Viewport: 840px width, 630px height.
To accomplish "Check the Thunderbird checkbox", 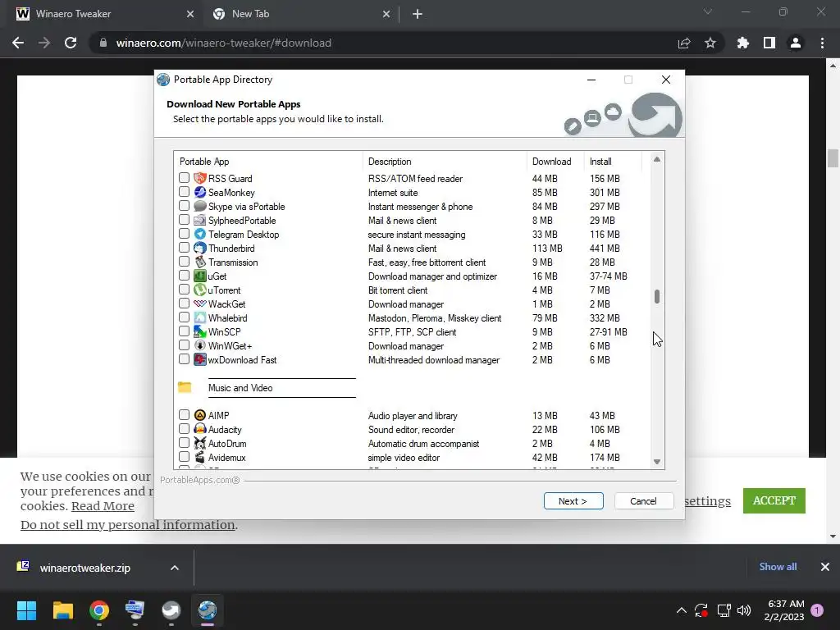I will point(184,247).
